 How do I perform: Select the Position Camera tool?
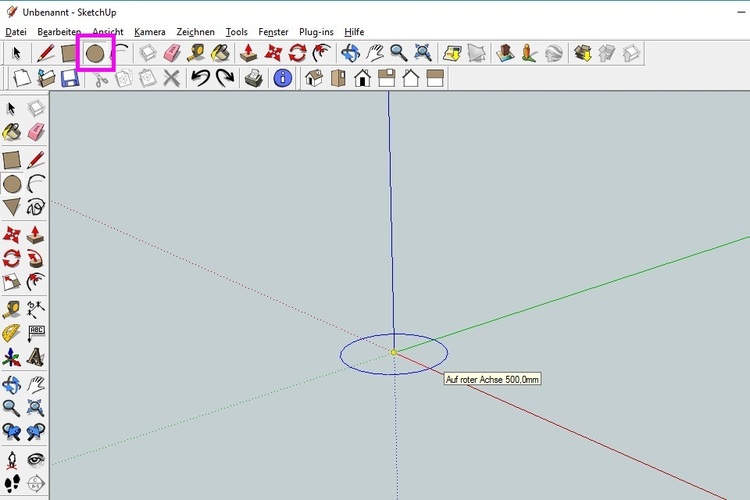tap(11, 460)
